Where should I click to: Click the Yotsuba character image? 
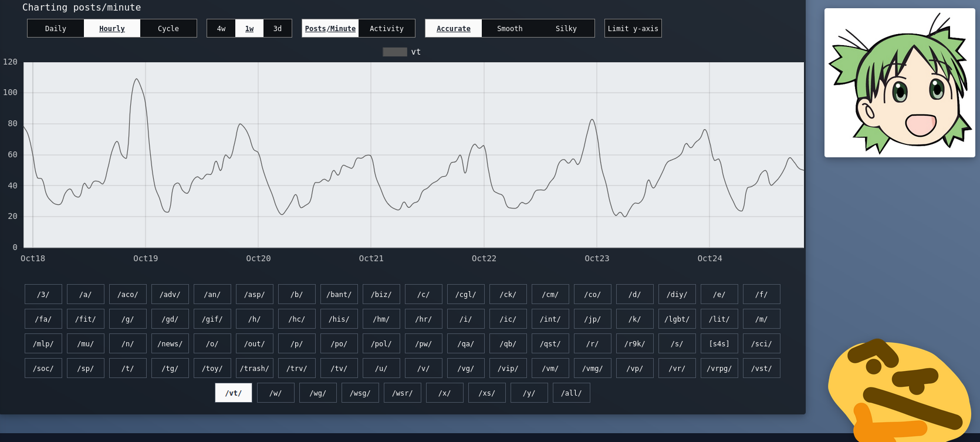tap(899, 83)
